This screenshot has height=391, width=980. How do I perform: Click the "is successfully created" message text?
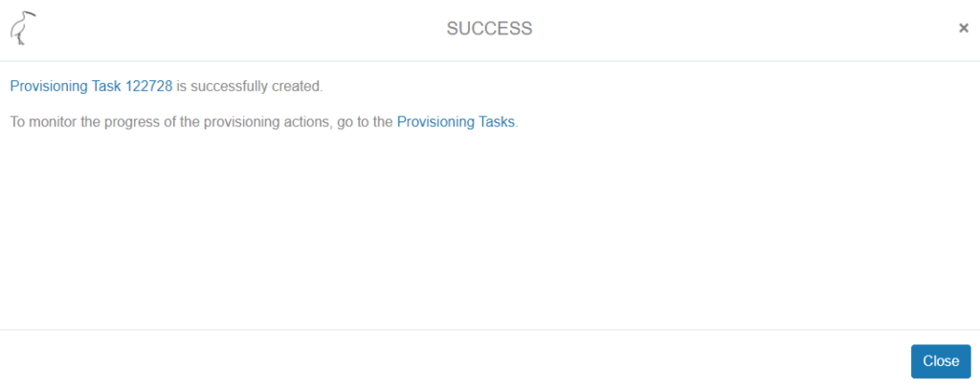click(x=249, y=86)
